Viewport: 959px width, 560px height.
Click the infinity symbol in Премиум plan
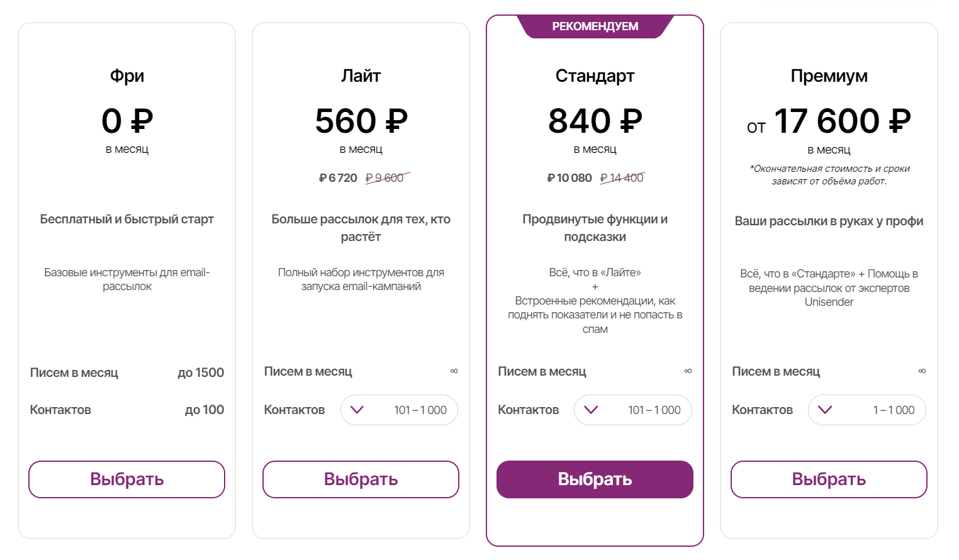click(x=922, y=371)
